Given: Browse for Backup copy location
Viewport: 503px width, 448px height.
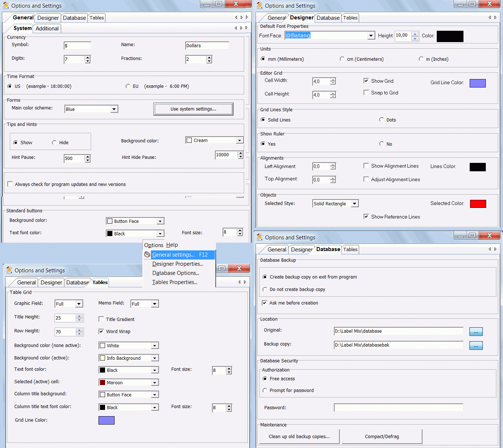Looking at the screenshot, I should pyautogui.click(x=476, y=346).
